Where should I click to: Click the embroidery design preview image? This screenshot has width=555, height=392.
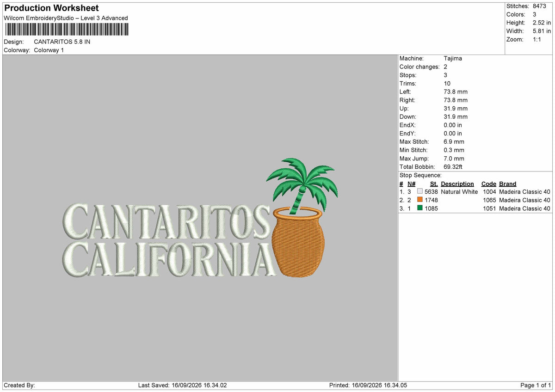(x=200, y=218)
